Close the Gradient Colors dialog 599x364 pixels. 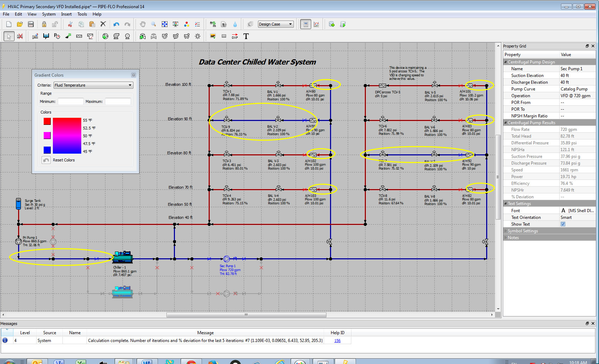[133, 75]
